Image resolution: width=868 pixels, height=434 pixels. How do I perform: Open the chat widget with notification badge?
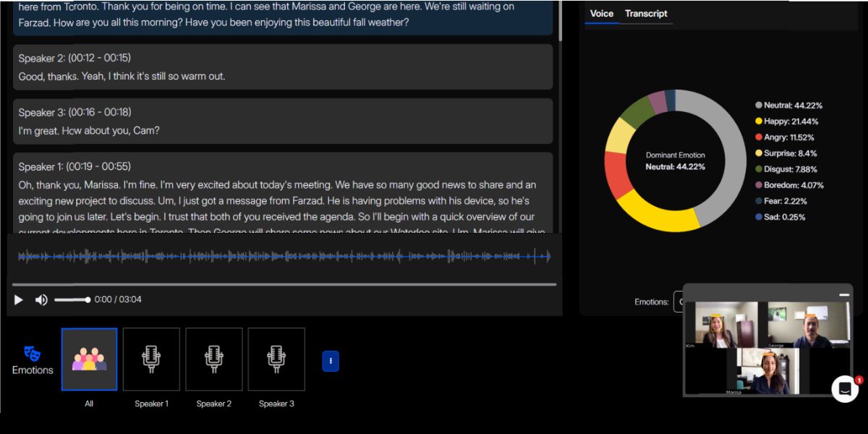pyautogui.click(x=844, y=388)
